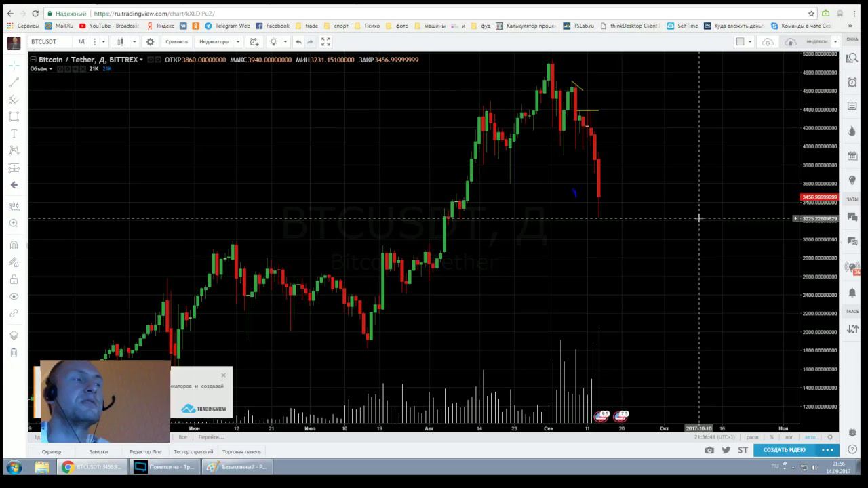Open the object tree layers icon
The width and height of the screenshot is (868, 488).
(x=14, y=335)
